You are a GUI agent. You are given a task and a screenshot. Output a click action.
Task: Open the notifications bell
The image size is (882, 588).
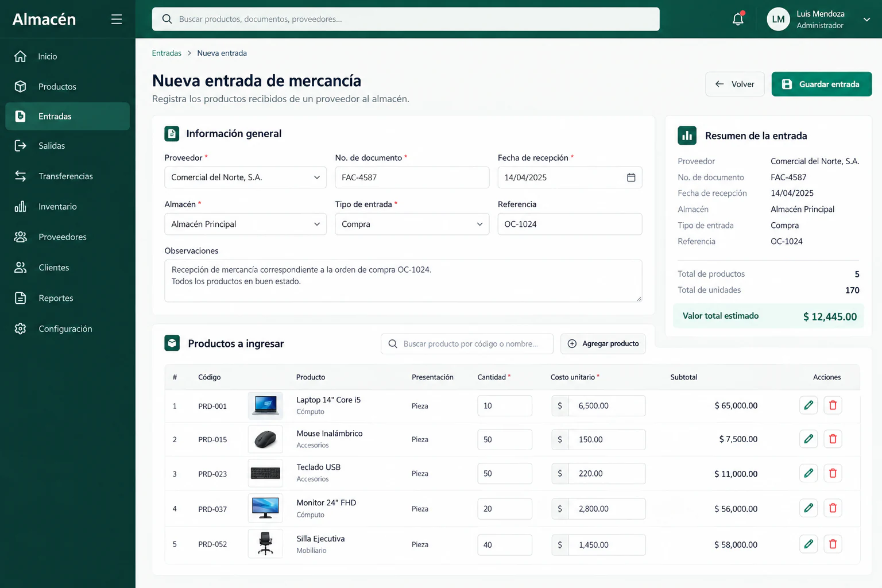pyautogui.click(x=738, y=19)
